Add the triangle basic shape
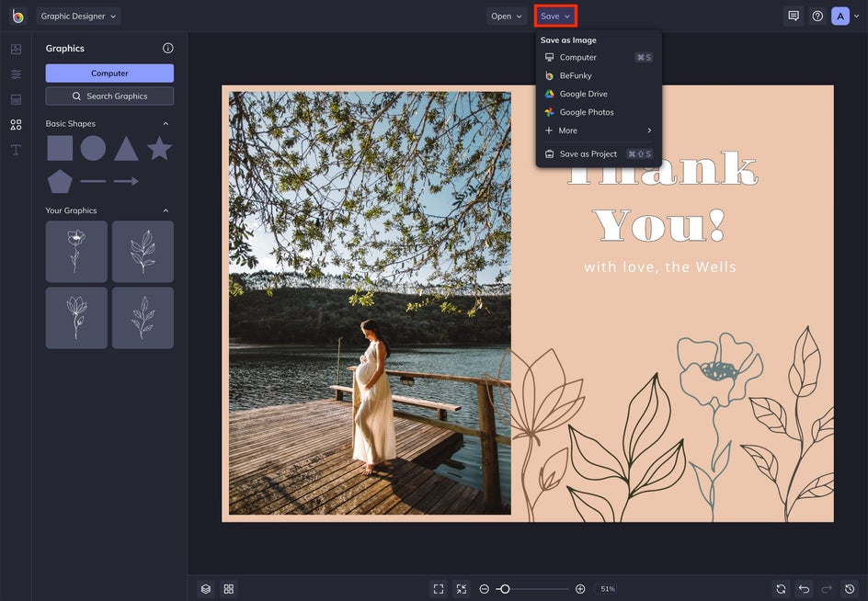Screen dimensions: 868x601 126,149
